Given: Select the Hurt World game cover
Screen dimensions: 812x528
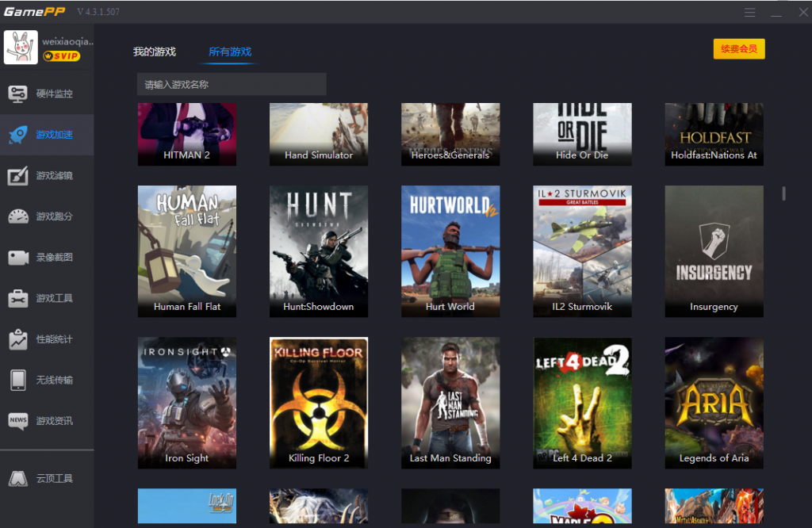Looking at the screenshot, I should pos(450,251).
